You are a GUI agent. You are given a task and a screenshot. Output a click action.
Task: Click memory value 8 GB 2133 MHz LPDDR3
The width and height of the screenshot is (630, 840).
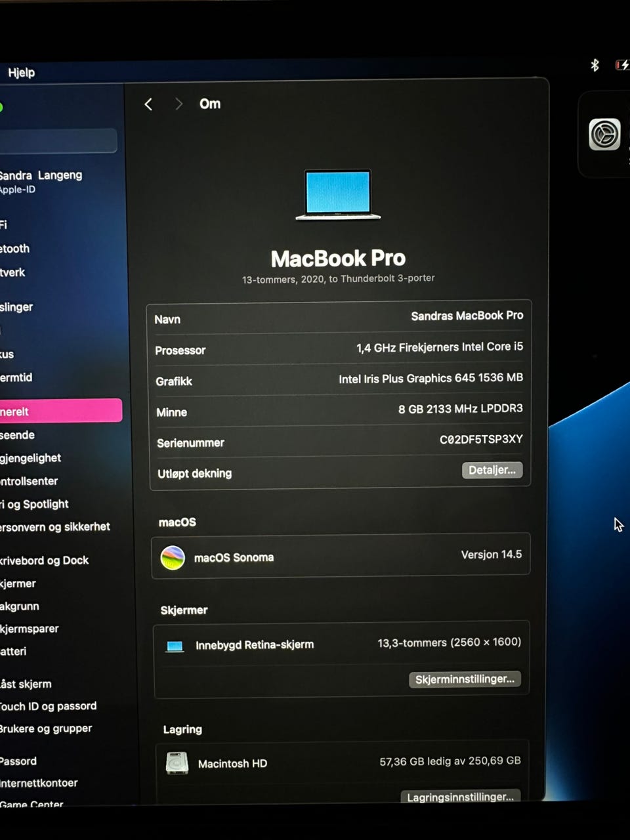(x=461, y=409)
